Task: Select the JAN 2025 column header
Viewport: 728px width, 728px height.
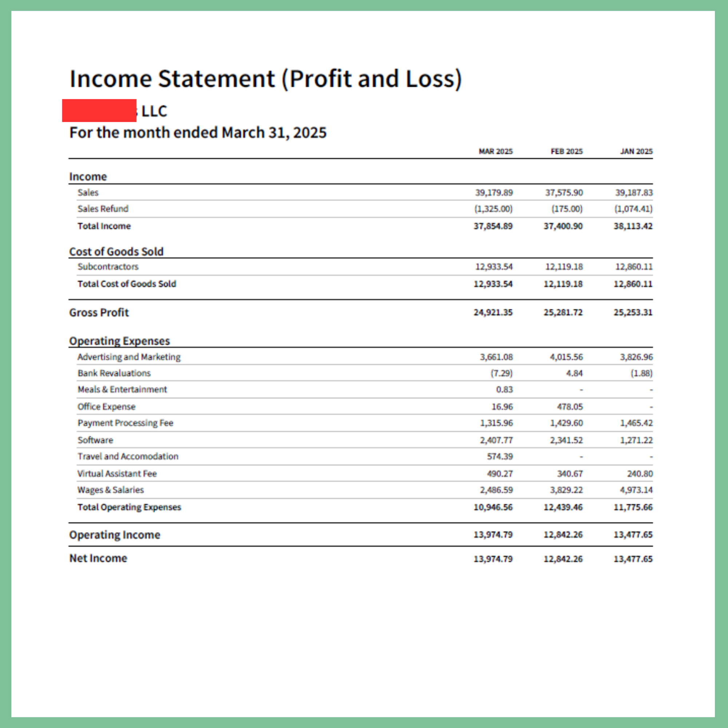Action: (x=636, y=151)
